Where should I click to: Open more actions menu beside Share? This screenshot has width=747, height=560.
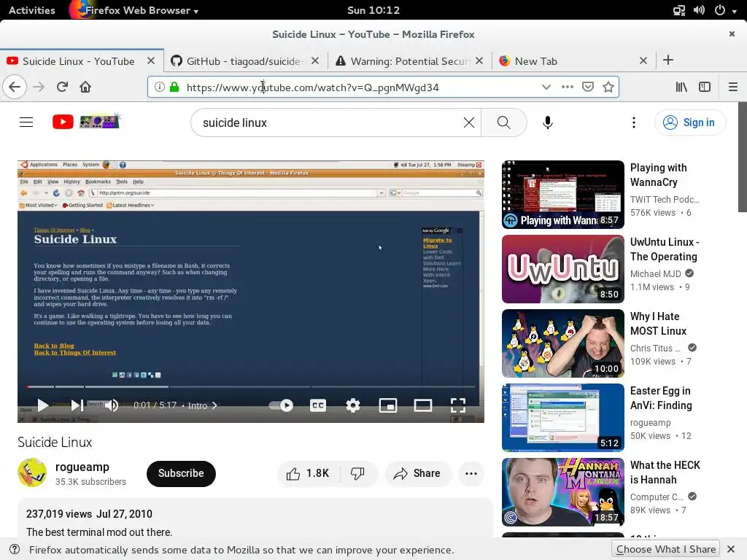[x=471, y=473]
